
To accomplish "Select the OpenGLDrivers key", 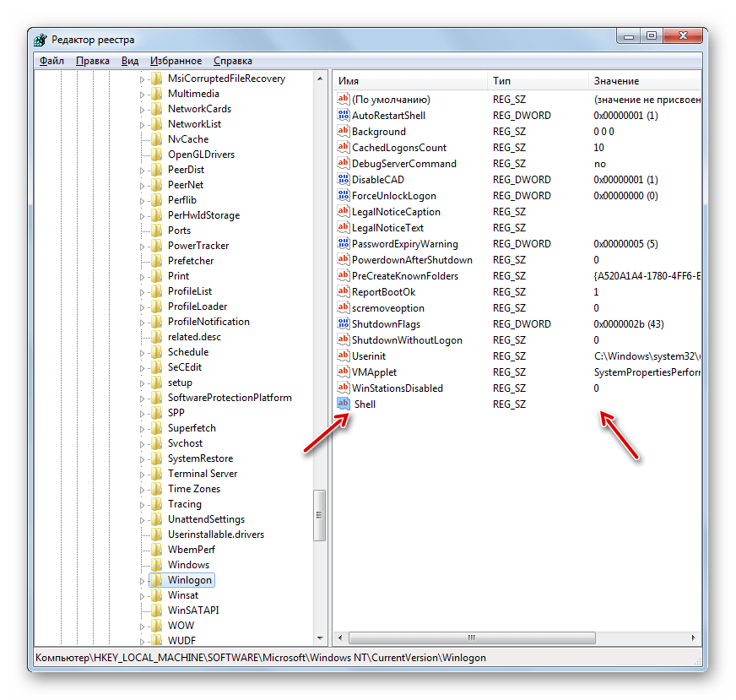I will (x=201, y=155).
